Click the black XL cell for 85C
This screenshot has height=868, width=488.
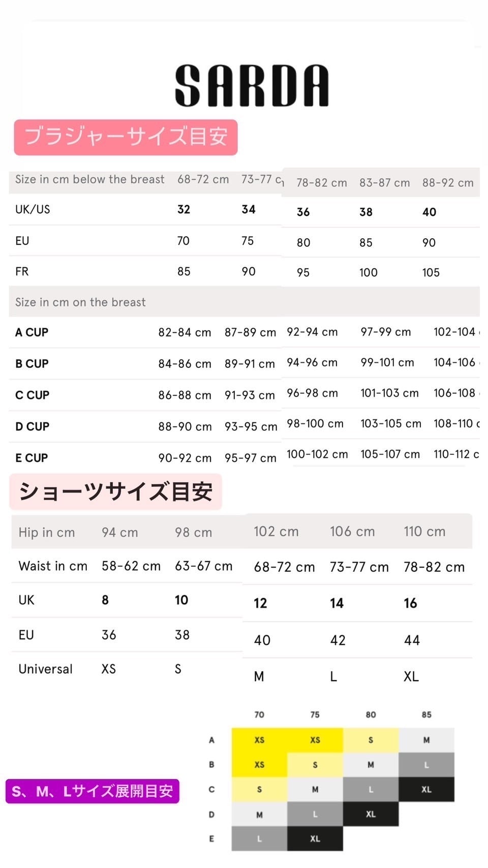click(x=426, y=789)
